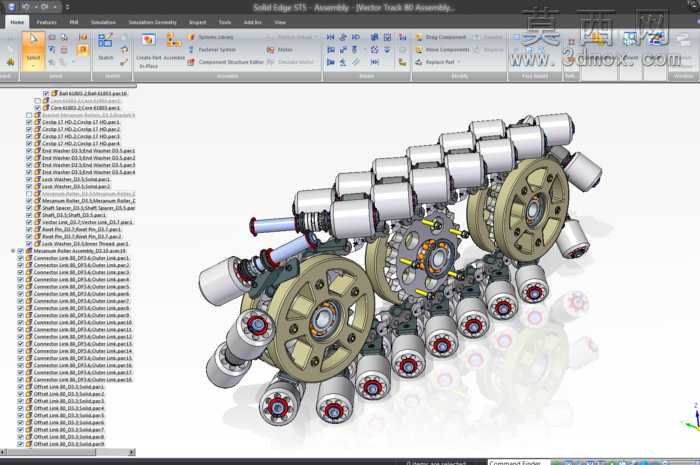Image resolution: width=700 pixels, height=465 pixels.
Task: Click the Undo icon in the title bar
Action: (x=26, y=7)
